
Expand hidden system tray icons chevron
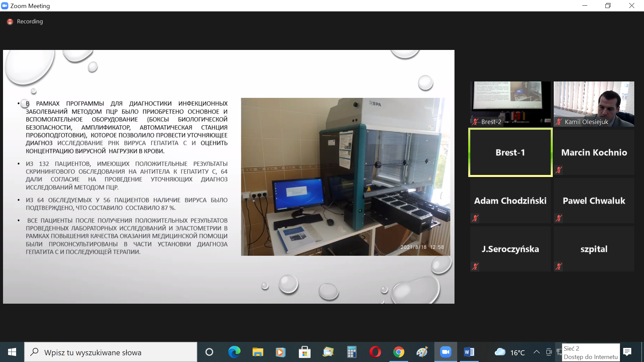pyautogui.click(x=537, y=352)
